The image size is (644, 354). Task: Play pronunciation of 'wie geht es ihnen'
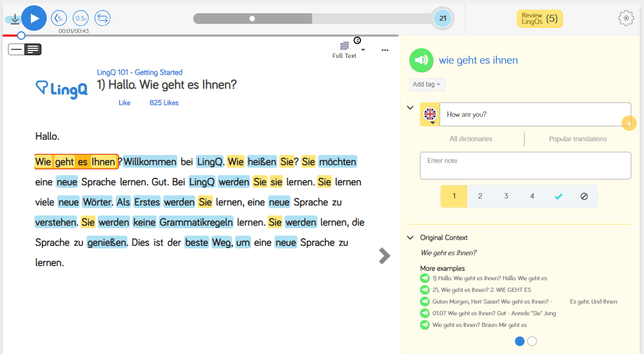point(421,60)
